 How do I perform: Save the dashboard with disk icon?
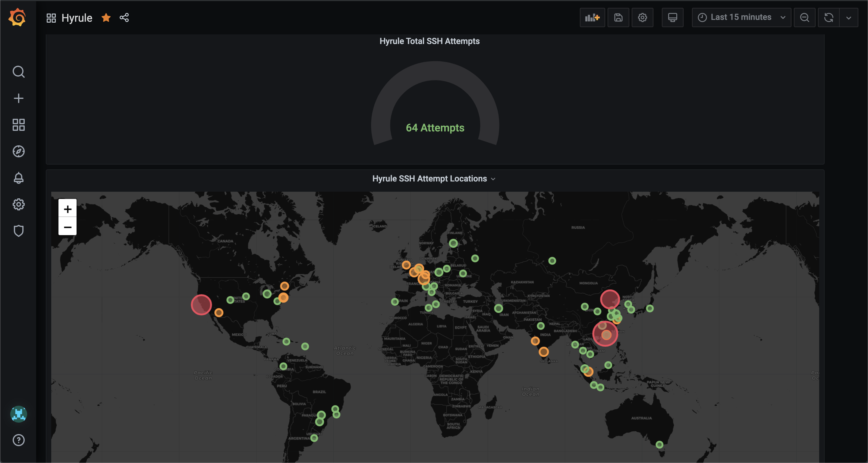[618, 17]
